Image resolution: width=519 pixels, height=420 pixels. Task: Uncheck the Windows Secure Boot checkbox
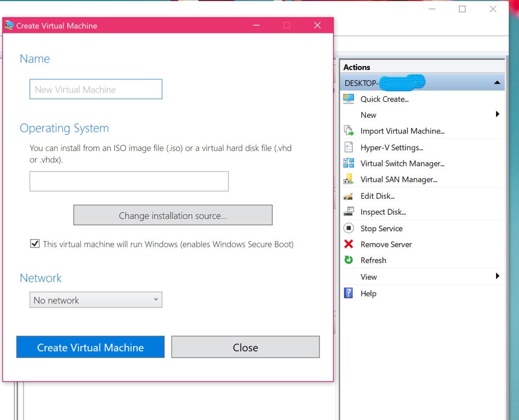(34, 244)
